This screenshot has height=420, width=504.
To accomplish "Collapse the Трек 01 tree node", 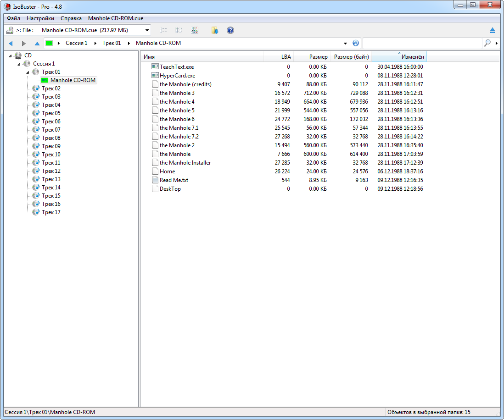I will click(x=28, y=72).
